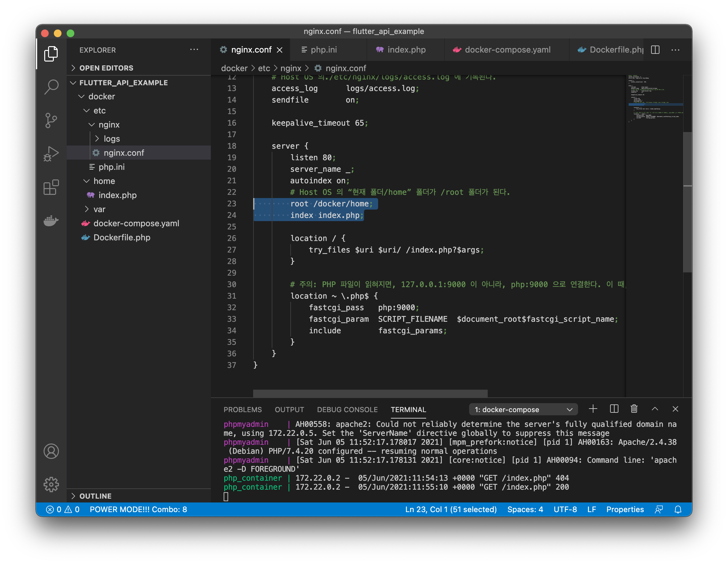The width and height of the screenshot is (728, 564).
Task: Split the terminal pane
Action: (614, 409)
